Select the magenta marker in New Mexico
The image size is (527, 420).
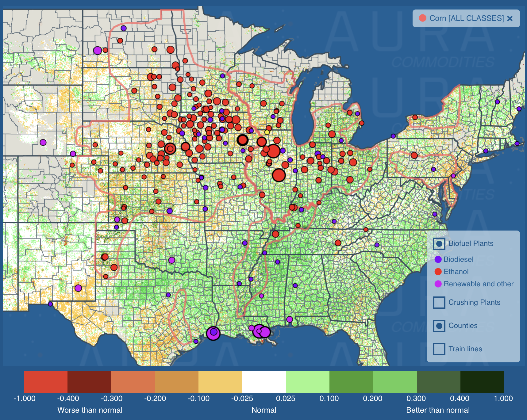click(78, 288)
